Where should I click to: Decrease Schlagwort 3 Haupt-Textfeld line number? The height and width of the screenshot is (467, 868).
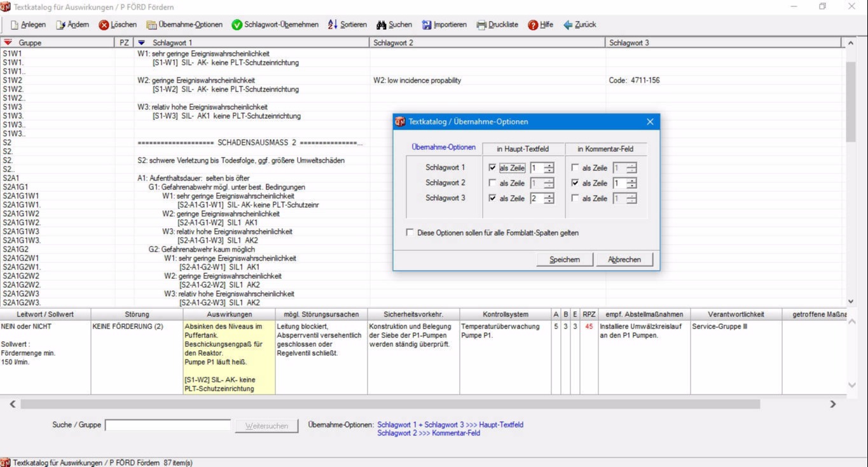click(549, 201)
